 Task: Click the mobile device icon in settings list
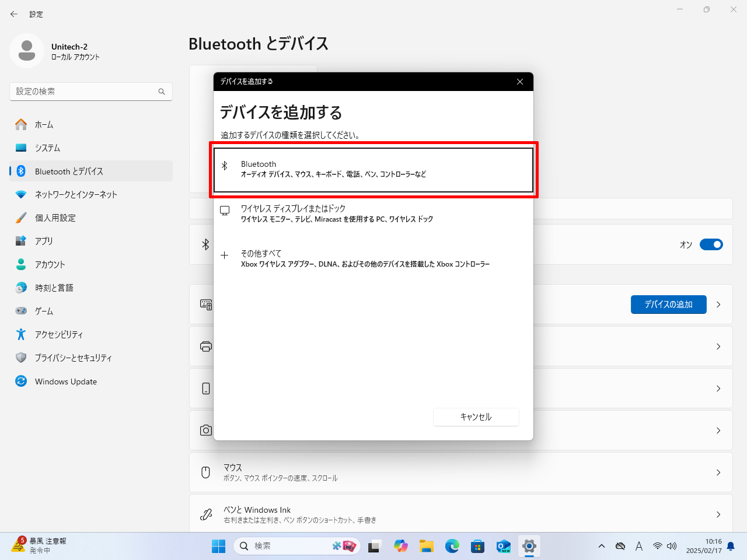click(x=206, y=388)
